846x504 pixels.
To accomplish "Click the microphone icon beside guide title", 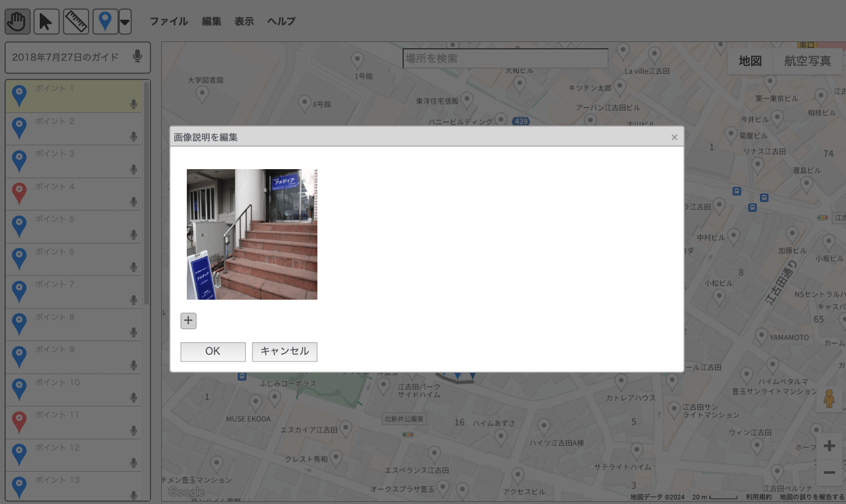I will [x=137, y=56].
